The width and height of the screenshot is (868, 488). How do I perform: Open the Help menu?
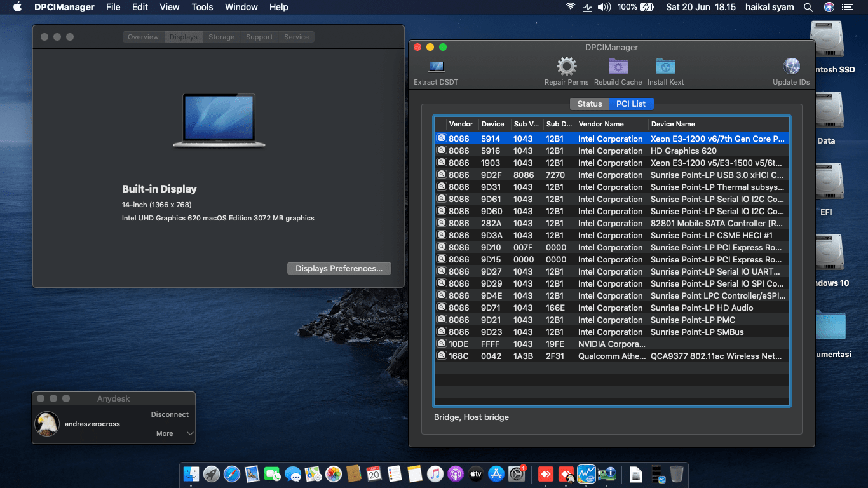pyautogui.click(x=279, y=7)
